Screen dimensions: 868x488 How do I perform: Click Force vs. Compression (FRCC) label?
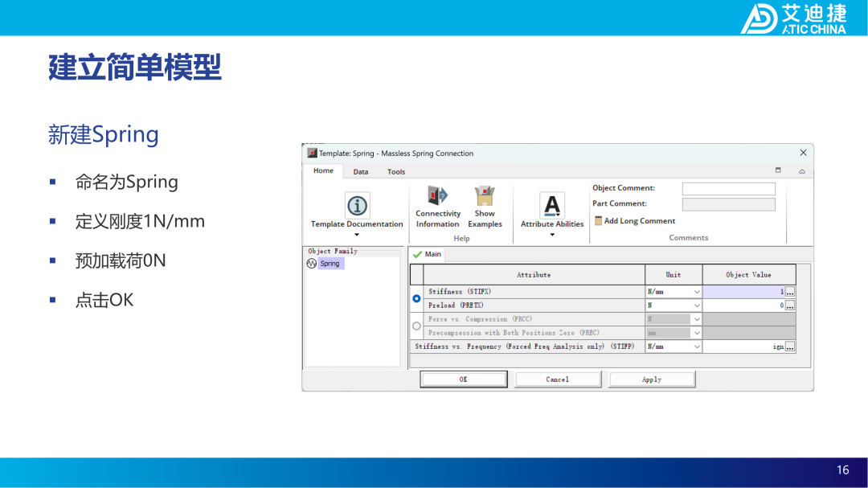click(480, 319)
